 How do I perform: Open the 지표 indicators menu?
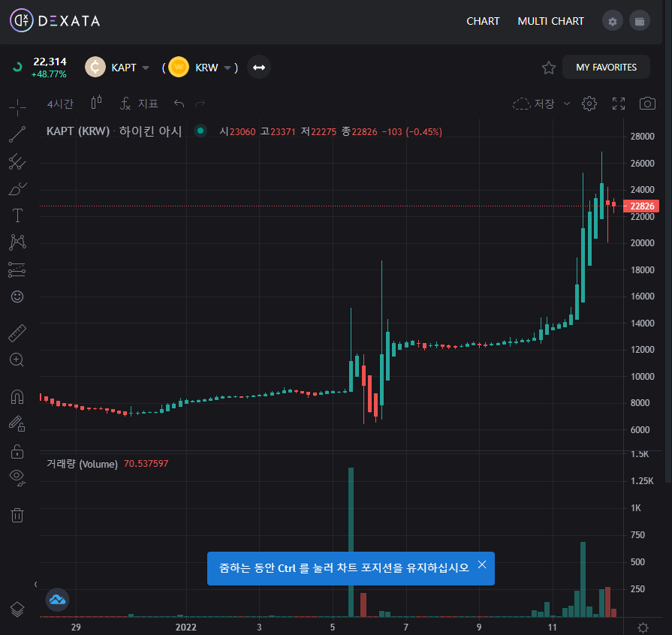[x=140, y=104]
